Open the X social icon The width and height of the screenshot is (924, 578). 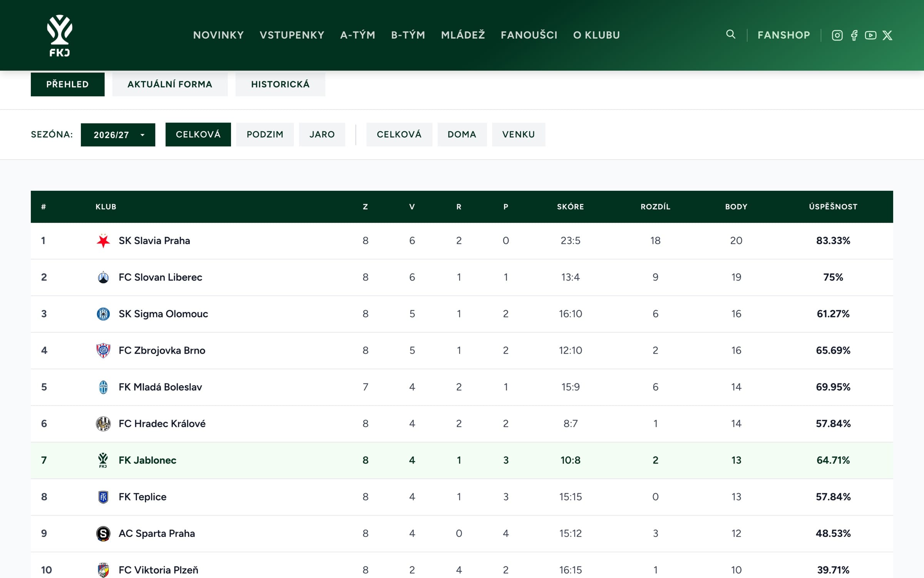887,35
